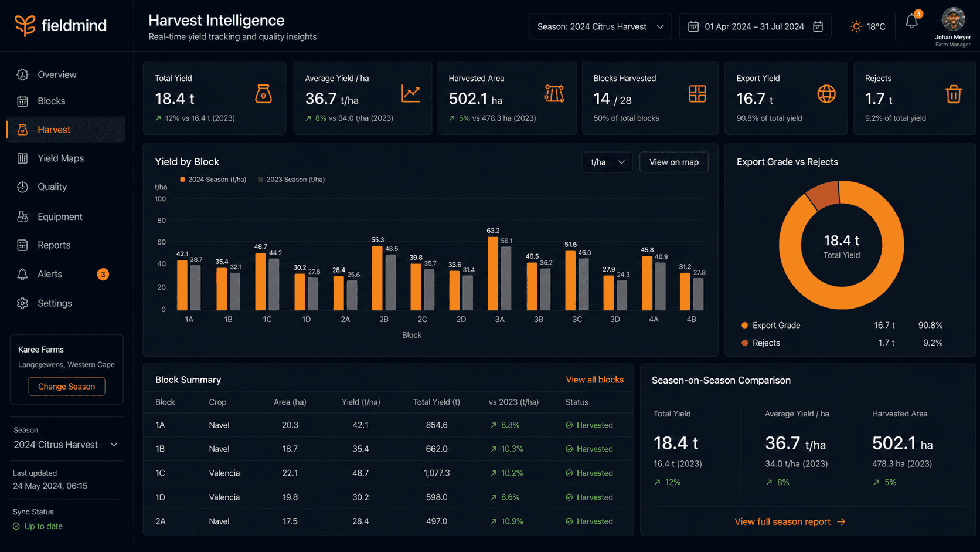Navigate to Quality page
This screenshot has width=980, height=552.
pos(66,187)
